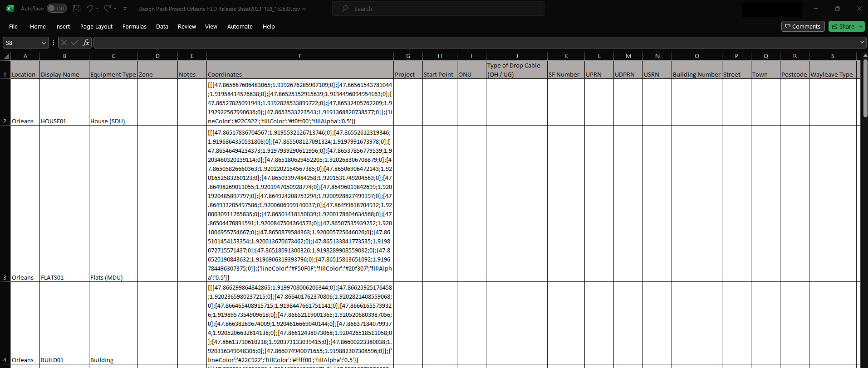Click the Search box in title bar
The width and height of the screenshot is (868, 368).
pyautogui.click(x=438, y=9)
